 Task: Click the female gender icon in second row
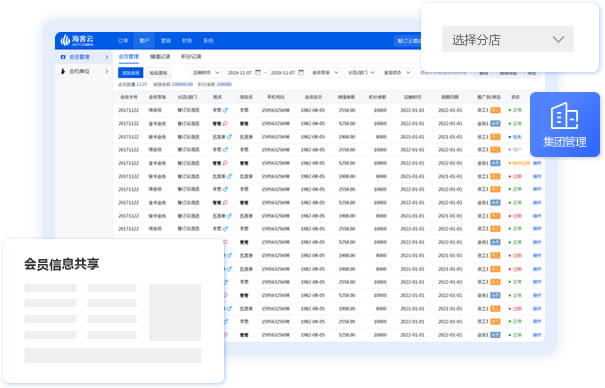tap(225, 123)
